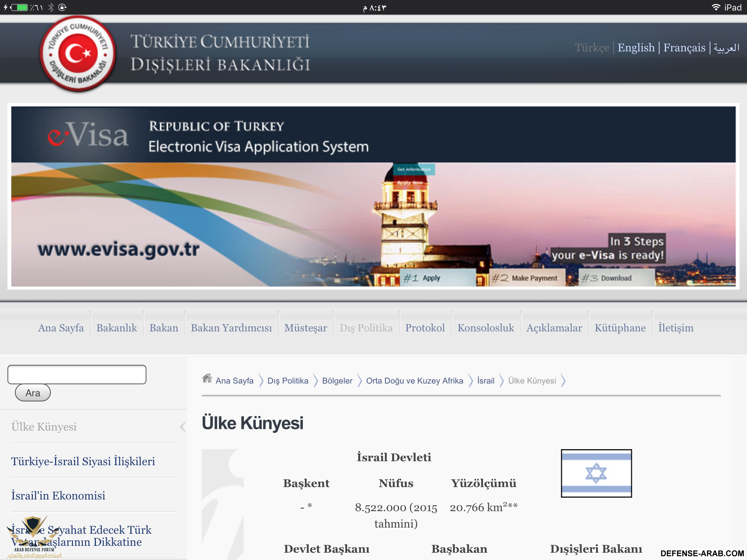747x560 pixels.
Task: Switch the language to Arabic
Action: pos(726,48)
